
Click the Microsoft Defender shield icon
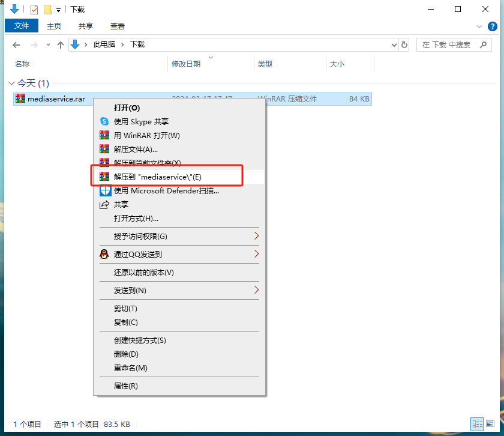pos(105,191)
